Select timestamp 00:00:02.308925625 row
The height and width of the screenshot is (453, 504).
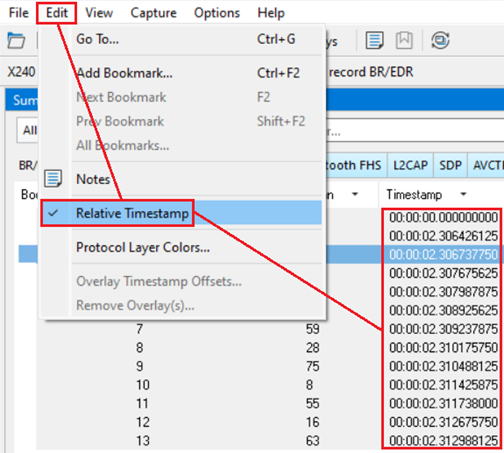point(443,311)
